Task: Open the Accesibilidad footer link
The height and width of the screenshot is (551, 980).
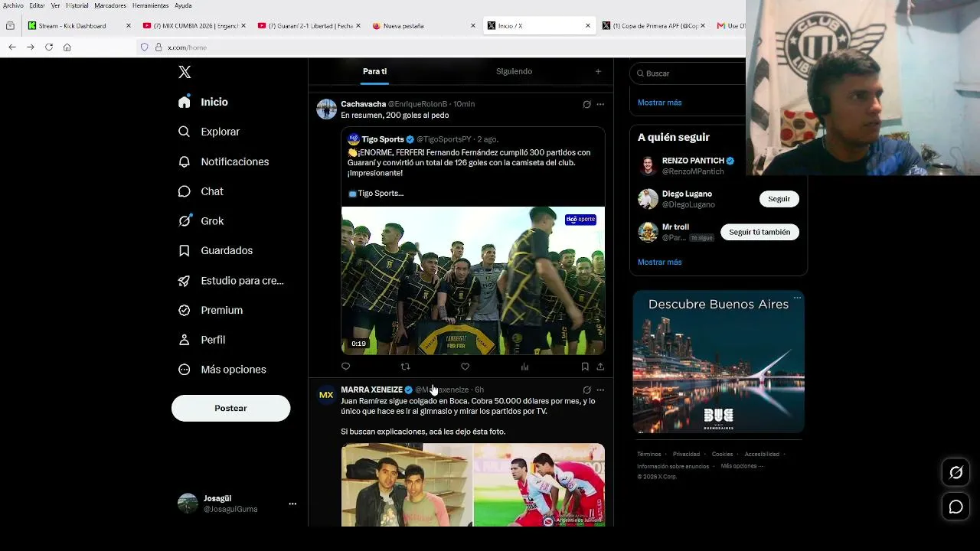Action: coord(762,455)
